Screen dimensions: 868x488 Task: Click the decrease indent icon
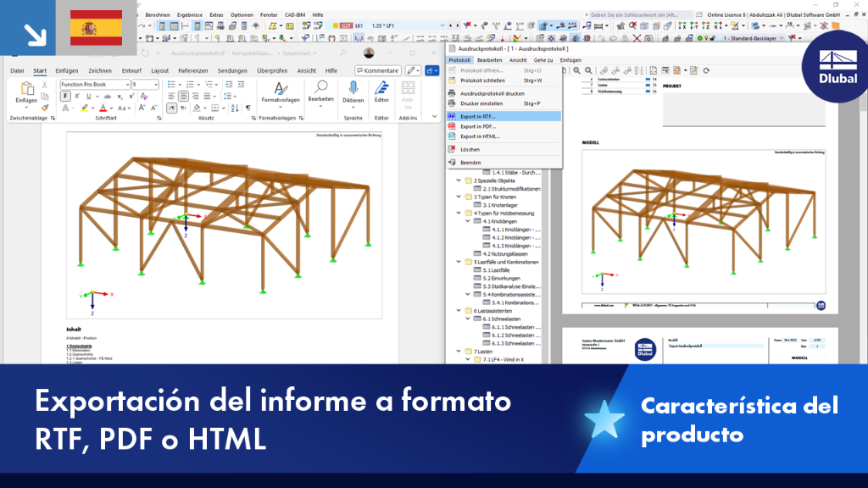[x=229, y=85]
